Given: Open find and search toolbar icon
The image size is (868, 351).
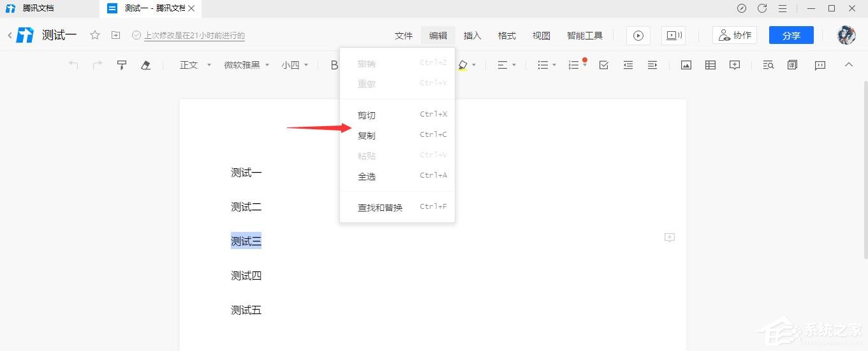Looking at the screenshot, I should pyautogui.click(x=768, y=65).
